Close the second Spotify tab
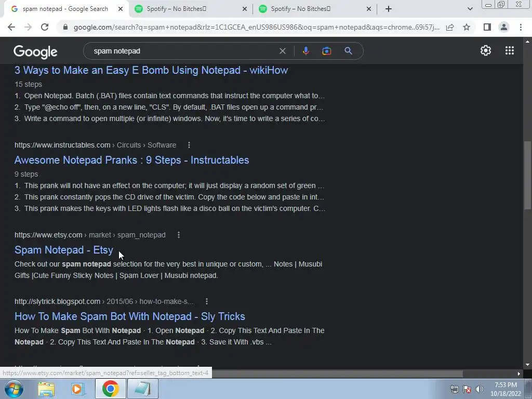 coord(369,9)
